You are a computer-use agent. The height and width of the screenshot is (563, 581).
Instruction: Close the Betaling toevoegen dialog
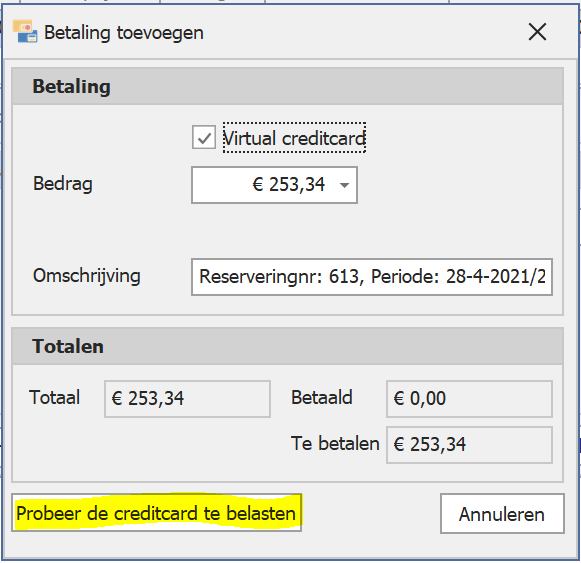coord(537,32)
